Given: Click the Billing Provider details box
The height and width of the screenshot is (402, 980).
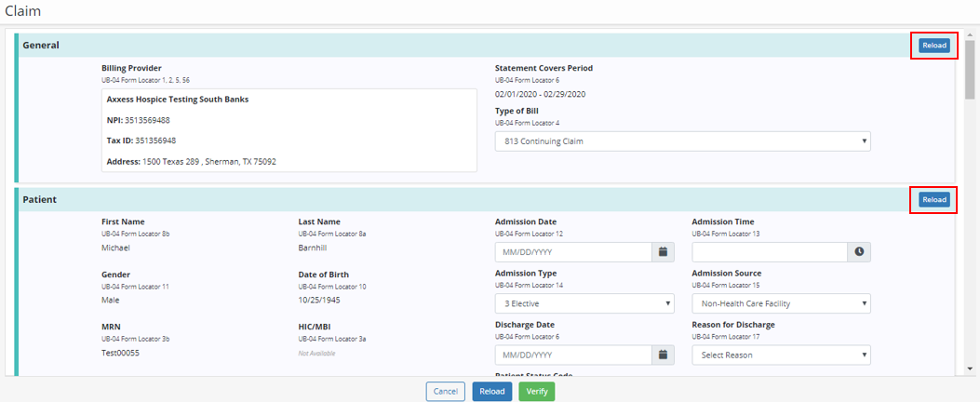Looking at the screenshot, I should point(289,130).
